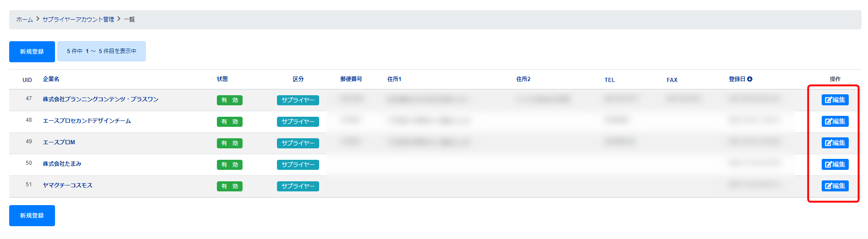Click 有効 status badge for UID 48

pyautogui.click(x=229, y=122)
